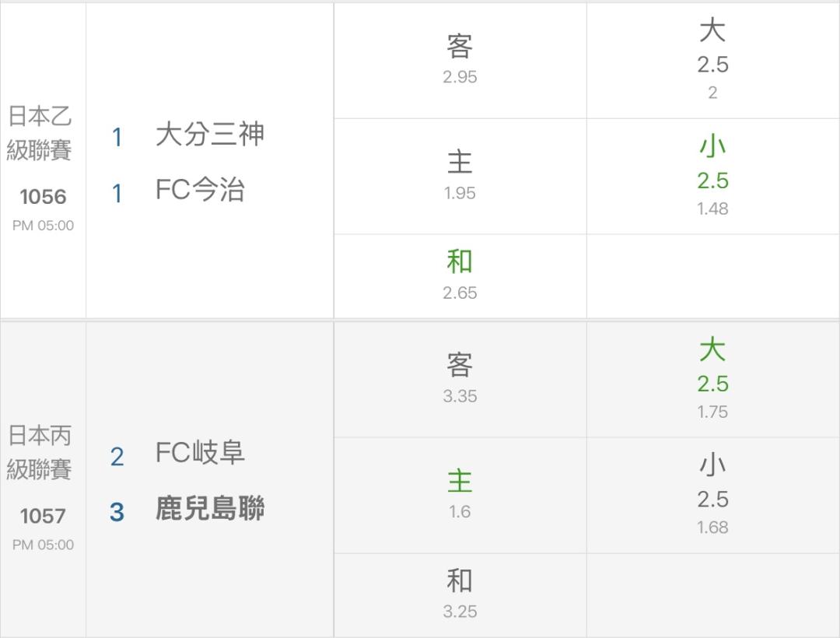Select 客 odds 2.95 for match 1056

pyautogui.click(x=460, y=60)
